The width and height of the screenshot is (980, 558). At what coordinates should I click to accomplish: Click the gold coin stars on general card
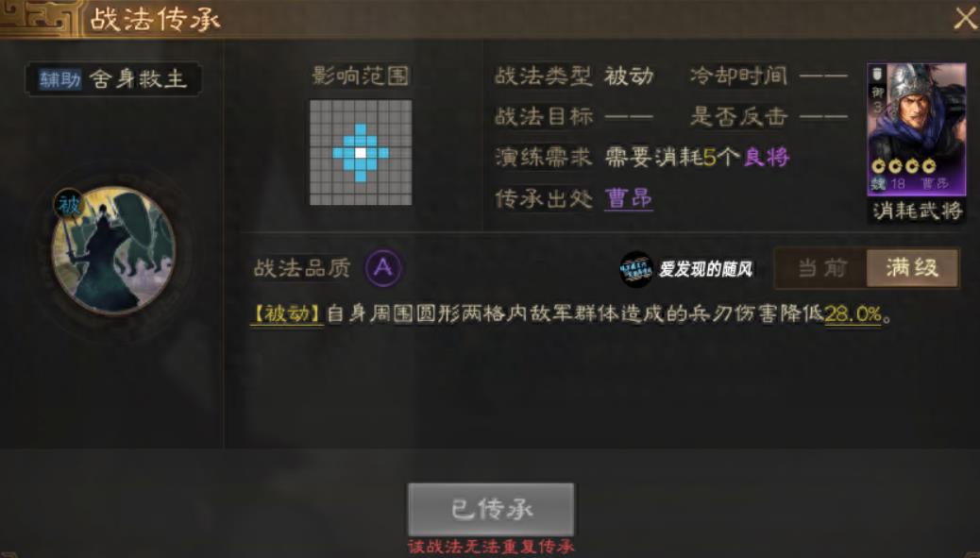tap(904, 166)
